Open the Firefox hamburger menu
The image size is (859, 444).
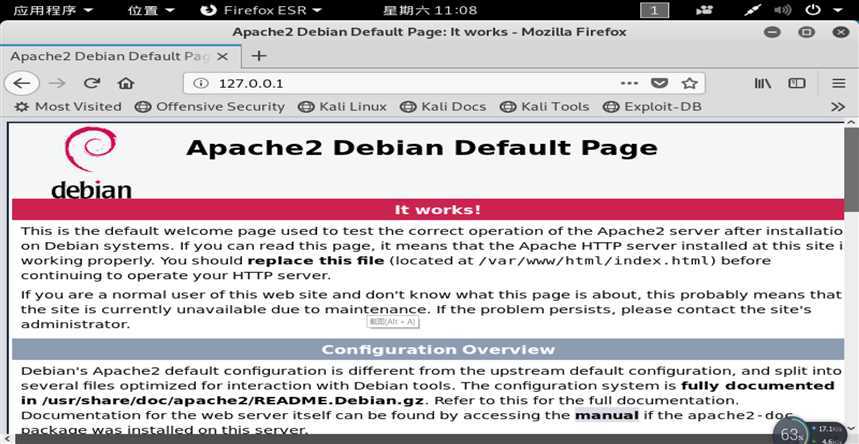pos(839,83)
